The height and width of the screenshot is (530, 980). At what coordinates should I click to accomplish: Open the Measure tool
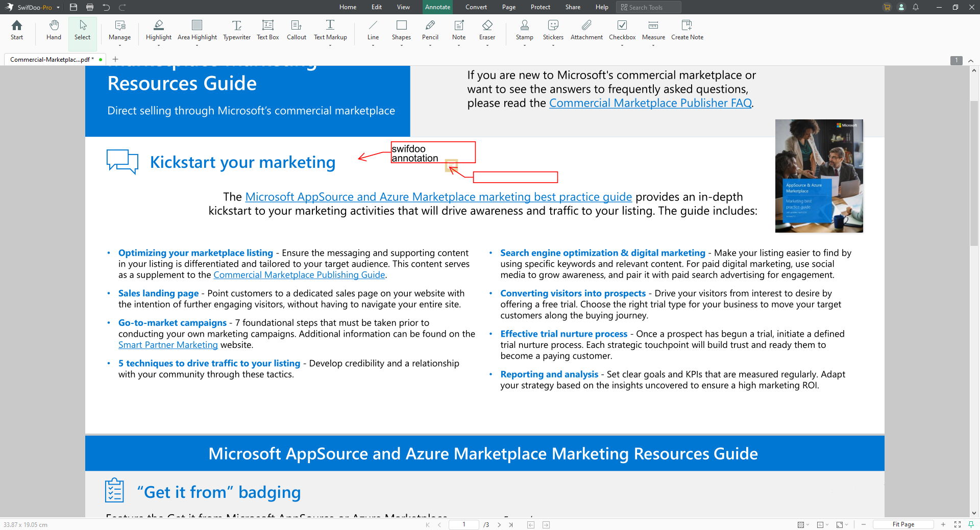click(653, 30)
